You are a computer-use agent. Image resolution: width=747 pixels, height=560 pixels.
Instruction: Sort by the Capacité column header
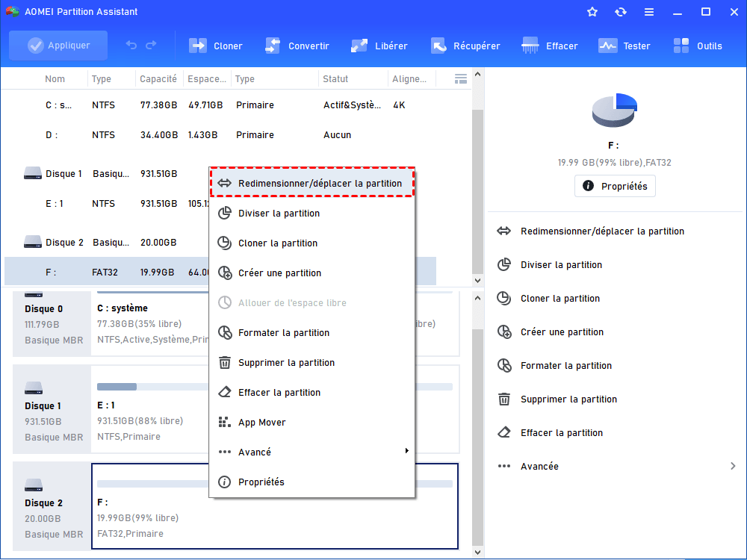pos(158,79)
